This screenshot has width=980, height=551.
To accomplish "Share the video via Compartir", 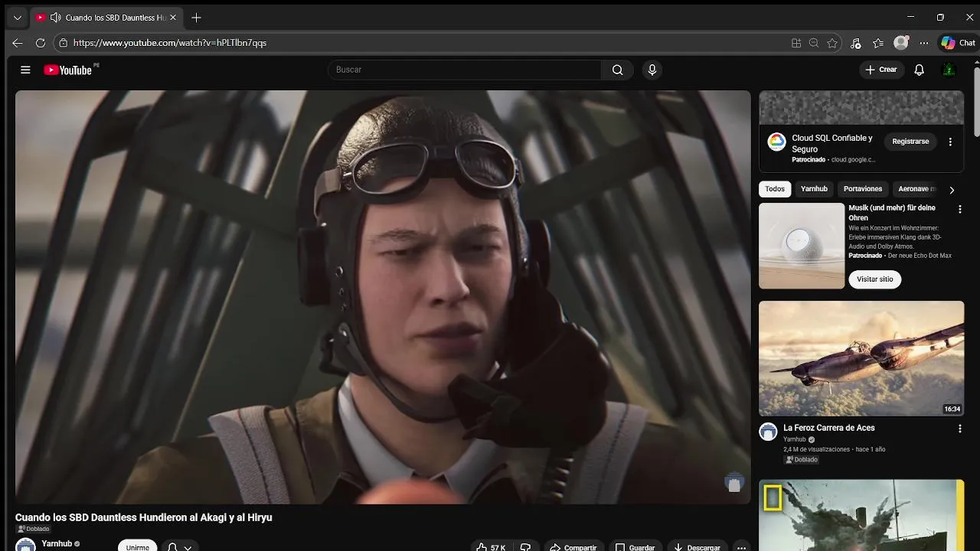I will pyautogui.click(x=573, y=547).
